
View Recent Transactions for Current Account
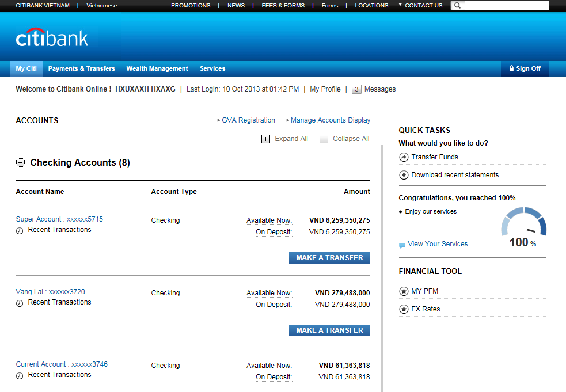pyautogui.click(x=59, y=375)
